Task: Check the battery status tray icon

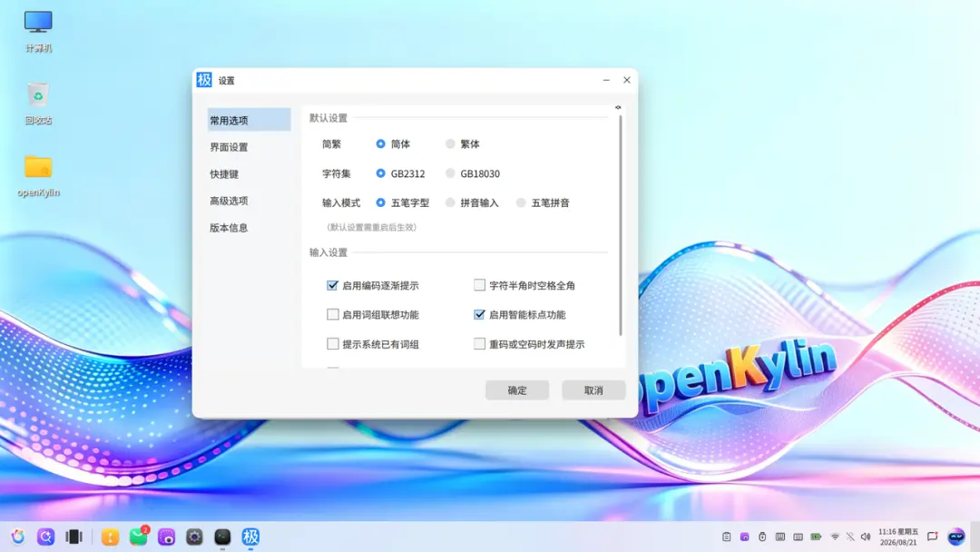Action: 817,537
